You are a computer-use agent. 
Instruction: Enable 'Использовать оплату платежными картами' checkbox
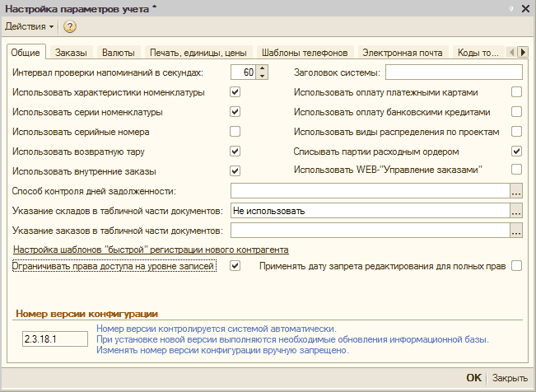pos(516,92)
